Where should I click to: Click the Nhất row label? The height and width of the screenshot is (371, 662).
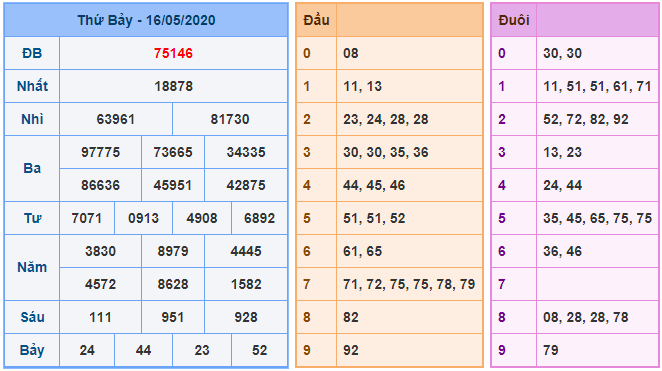pos(32,86)
